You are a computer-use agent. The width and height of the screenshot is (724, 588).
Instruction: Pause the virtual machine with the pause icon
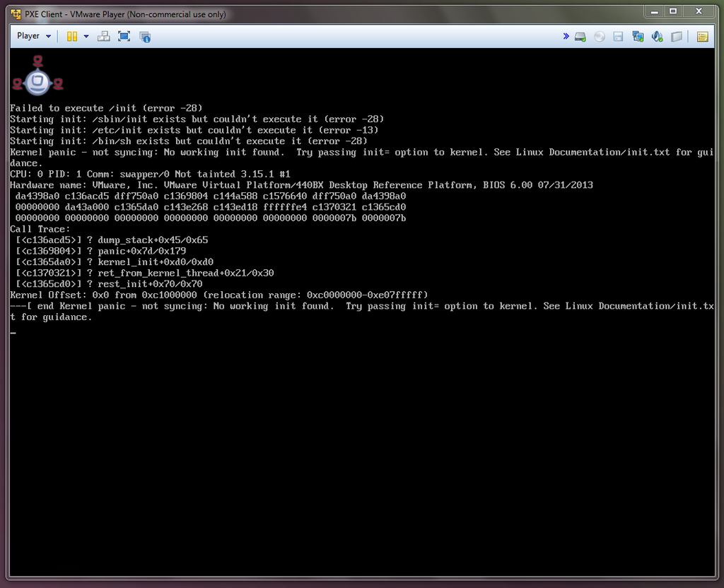[72, 37]
